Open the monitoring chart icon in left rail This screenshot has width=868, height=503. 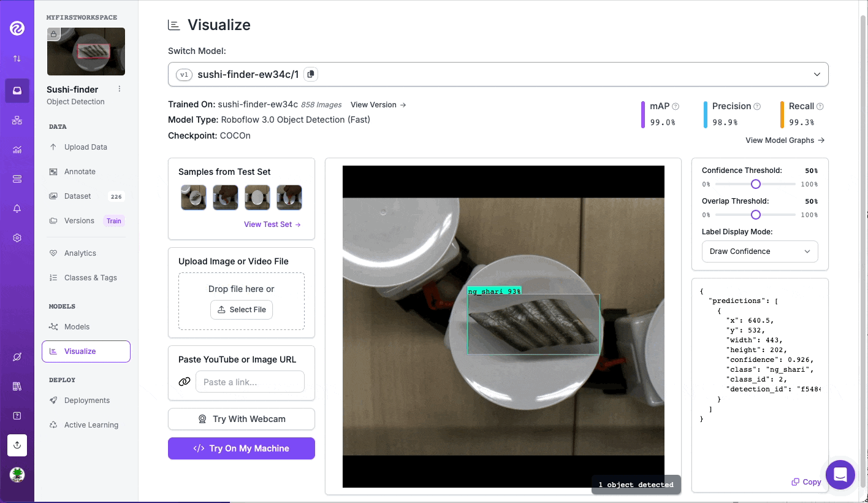coord(17,150)
